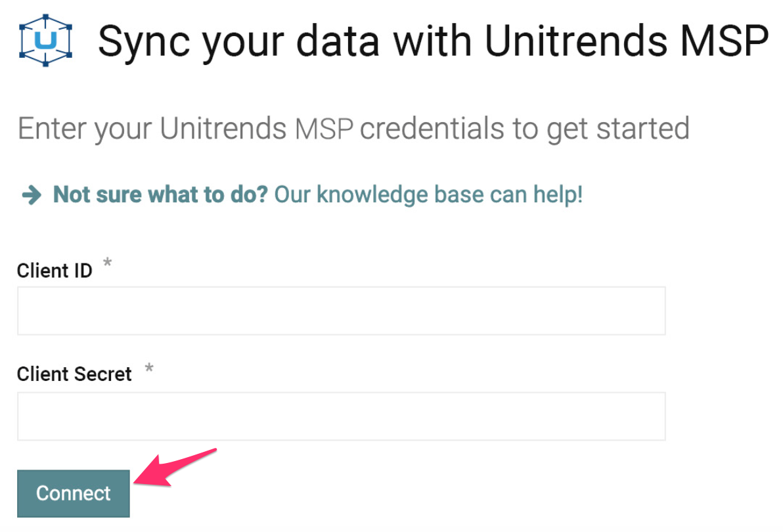This screenshot has height=532, width=783.
Task: Click the asterisk beside the Client Secret label
Action: (149, 368)
